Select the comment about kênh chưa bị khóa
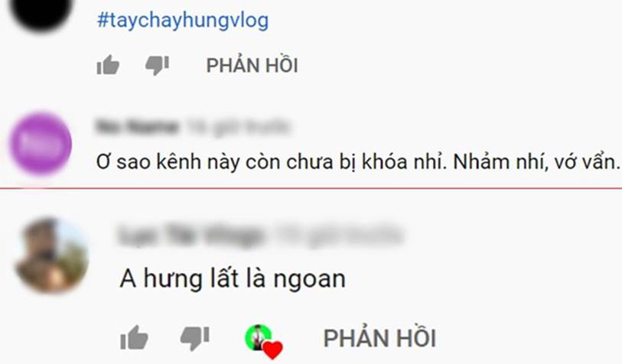 coord(357,162)
